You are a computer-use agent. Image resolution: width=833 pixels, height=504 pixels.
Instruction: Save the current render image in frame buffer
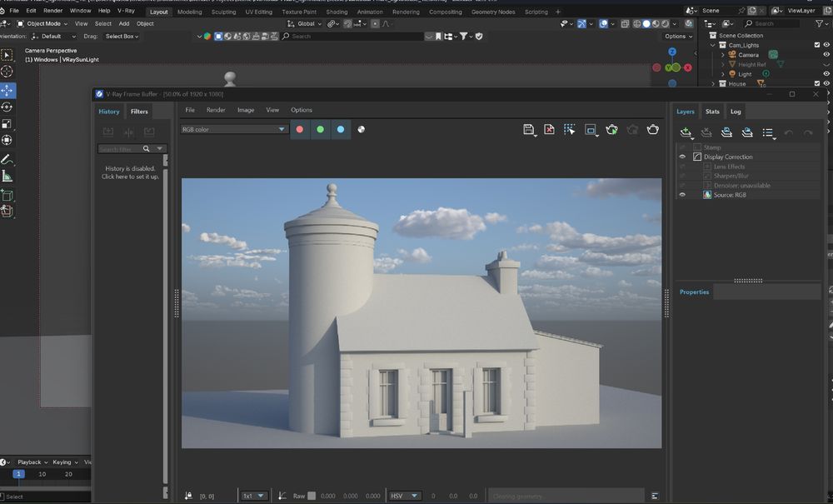[528, 130]
